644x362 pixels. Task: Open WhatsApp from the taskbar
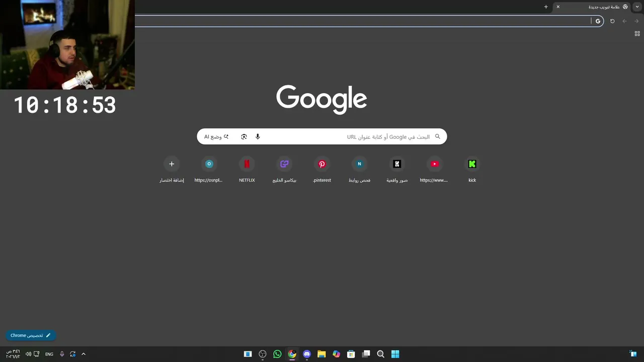(277, 354)
